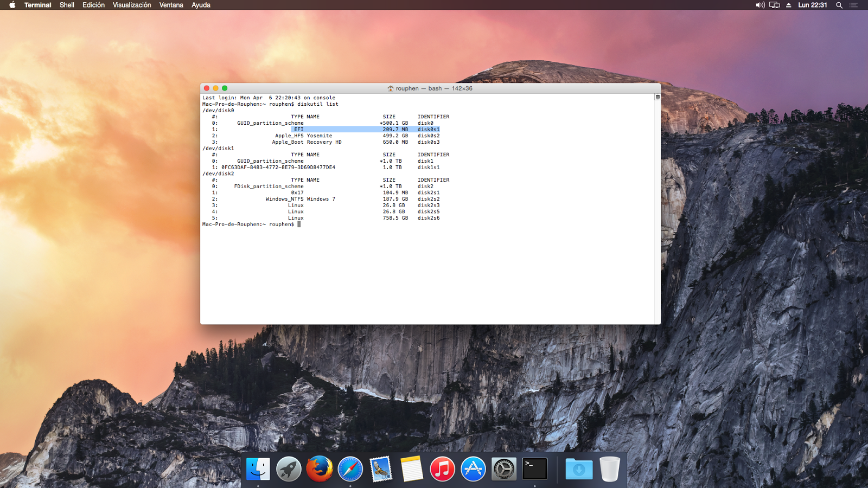
Task: Click GUID '0FC63DAF-8483-4772-BE79-3D69D8477DE4'
Action: click(x=278, y=168)
